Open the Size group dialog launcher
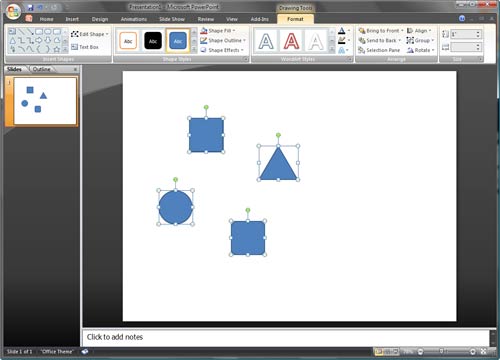The image size is (500, 360). pyautogui.click(x=480, y=59)
